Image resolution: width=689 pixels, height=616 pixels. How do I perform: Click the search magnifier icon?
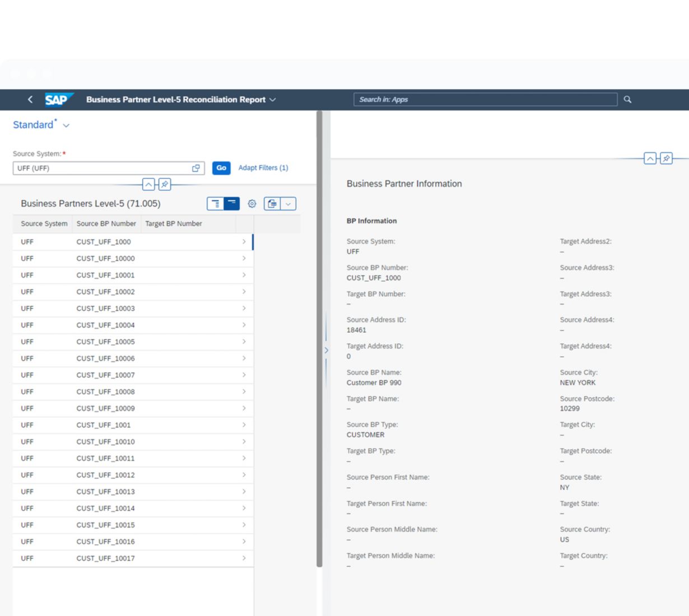[627, 100]
